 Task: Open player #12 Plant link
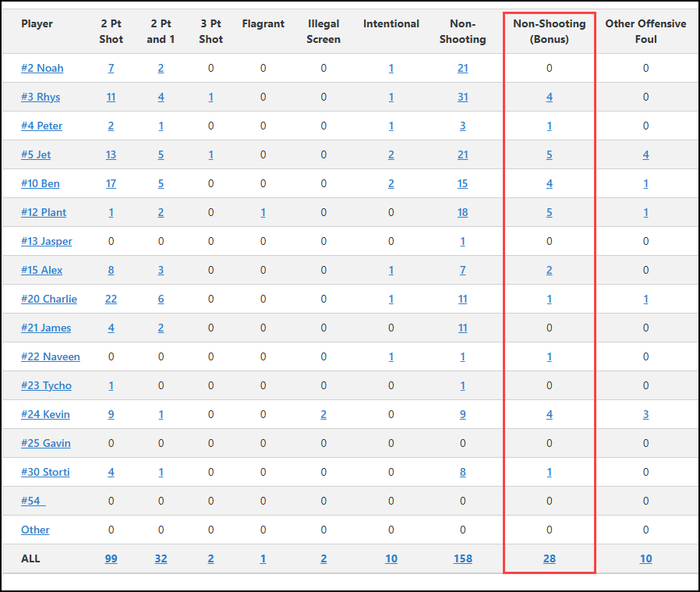[x=44, y=212]
